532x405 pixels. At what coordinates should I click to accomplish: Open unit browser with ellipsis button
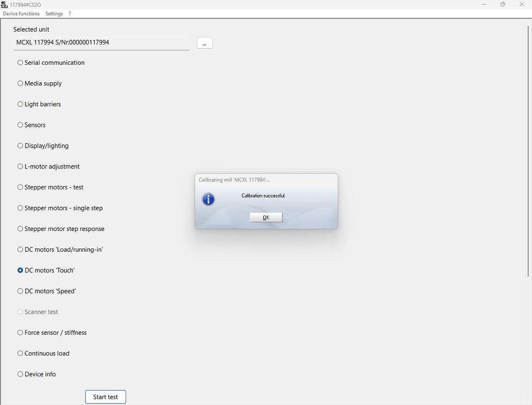coord(205,43)
